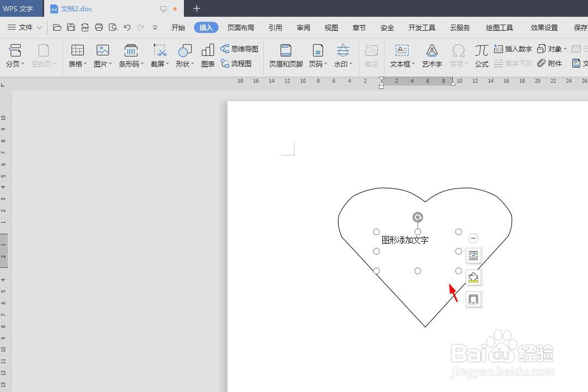This screenshot has height=392, width=588.
Task: Redo the last action
Action: tap(141, 27)
